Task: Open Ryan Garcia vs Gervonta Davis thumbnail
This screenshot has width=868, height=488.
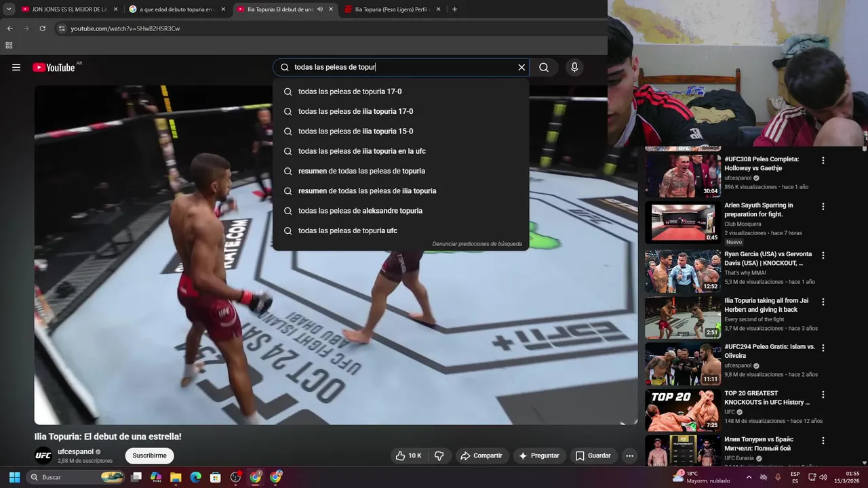Action: point(683,270)
